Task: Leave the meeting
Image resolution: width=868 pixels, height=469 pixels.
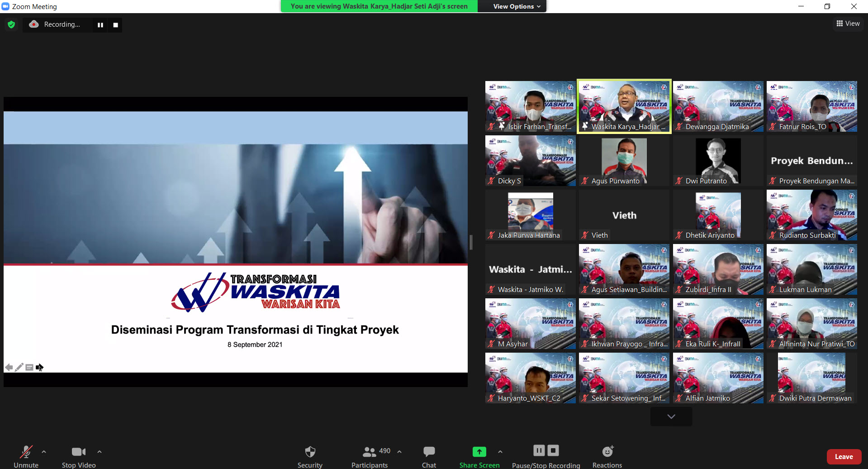Action: [x=844, y=457]
